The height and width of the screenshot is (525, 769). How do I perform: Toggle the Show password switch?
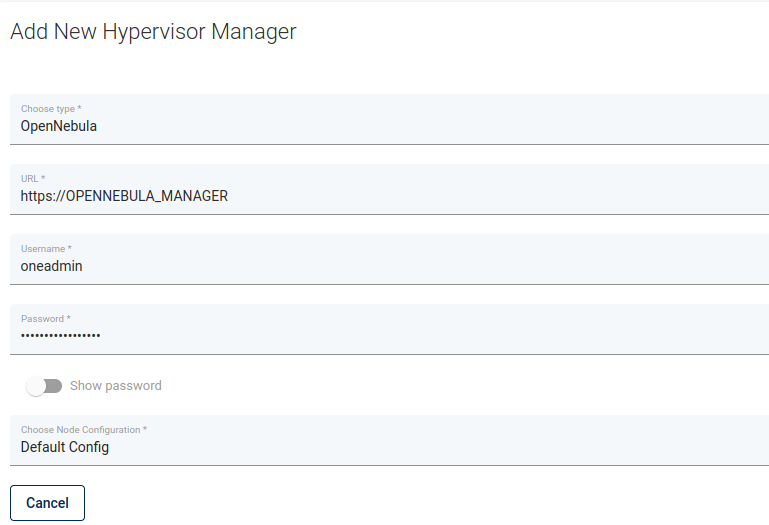click(x=44, y=386)
